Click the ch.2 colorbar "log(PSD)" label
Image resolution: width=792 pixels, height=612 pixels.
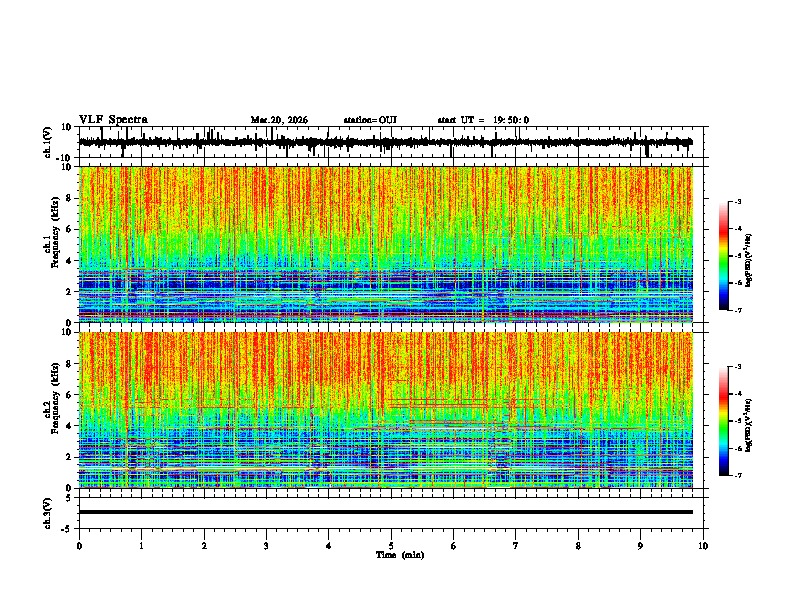748,425
